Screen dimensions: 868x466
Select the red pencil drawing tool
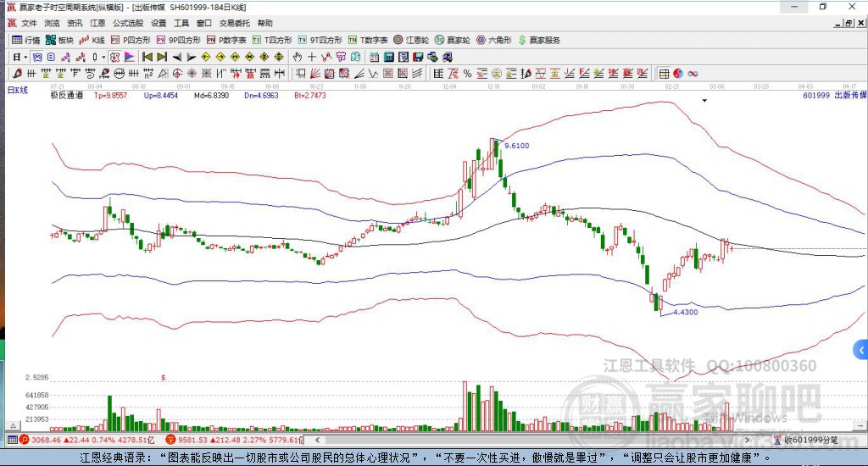[x=17, y=74]
